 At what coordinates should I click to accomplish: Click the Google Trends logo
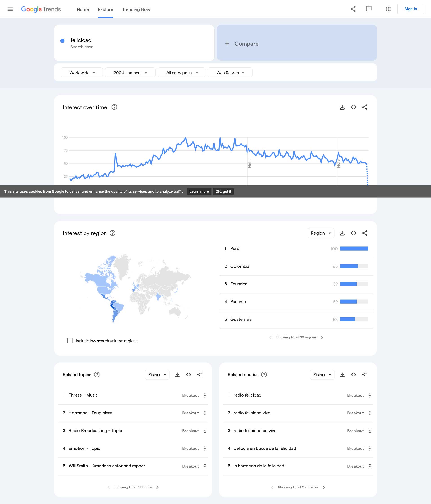pos(41,9)
